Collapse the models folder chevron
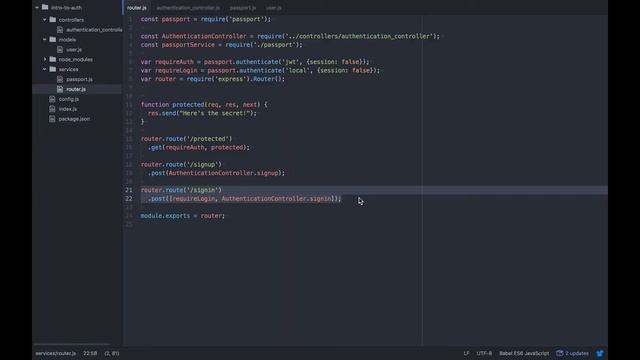The height and width of the screenshot is (360, 640). (x=44, y=40)
